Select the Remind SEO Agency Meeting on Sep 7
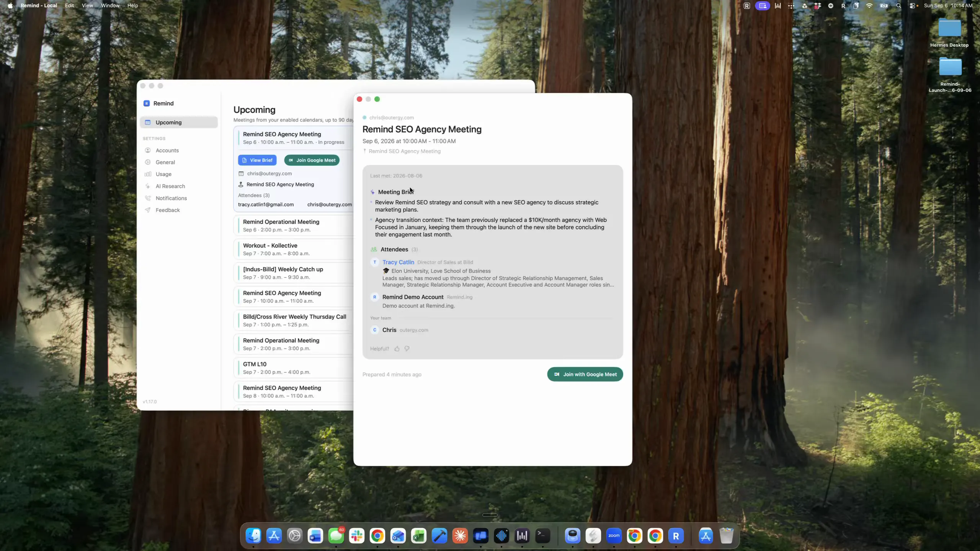Screen dimensions: 980x551 click(294, 297)
